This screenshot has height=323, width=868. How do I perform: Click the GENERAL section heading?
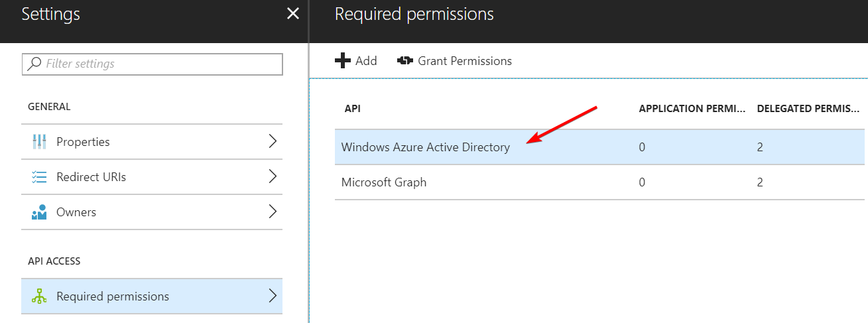point(49,107)
